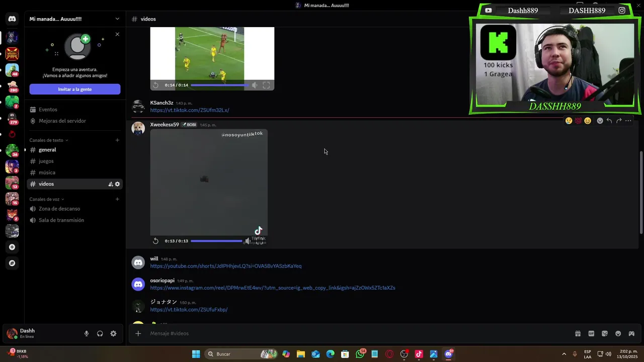The image size is (644, 362).
Task: Replay the TikTok video by Xweekesx59
Action: (155, 241)
